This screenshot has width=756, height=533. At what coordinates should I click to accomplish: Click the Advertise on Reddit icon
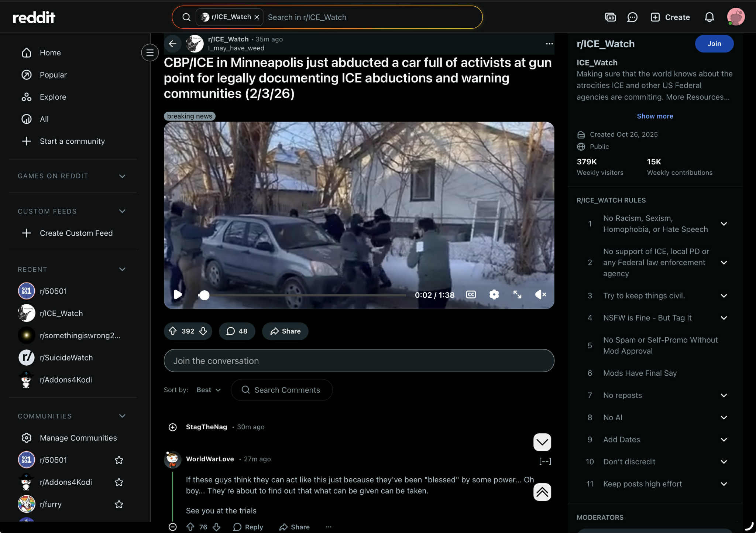tap(610, 17)
